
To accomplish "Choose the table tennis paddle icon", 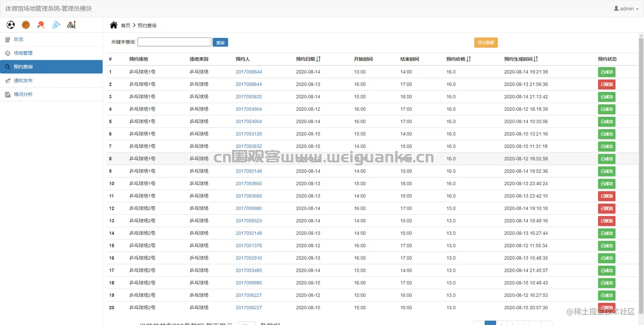I will [41, 25].
